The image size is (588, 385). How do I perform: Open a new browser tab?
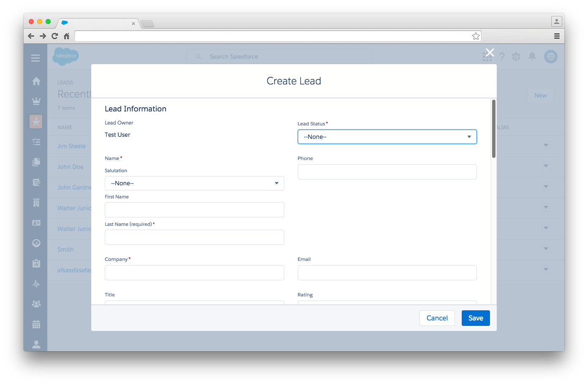pos(147,24)
